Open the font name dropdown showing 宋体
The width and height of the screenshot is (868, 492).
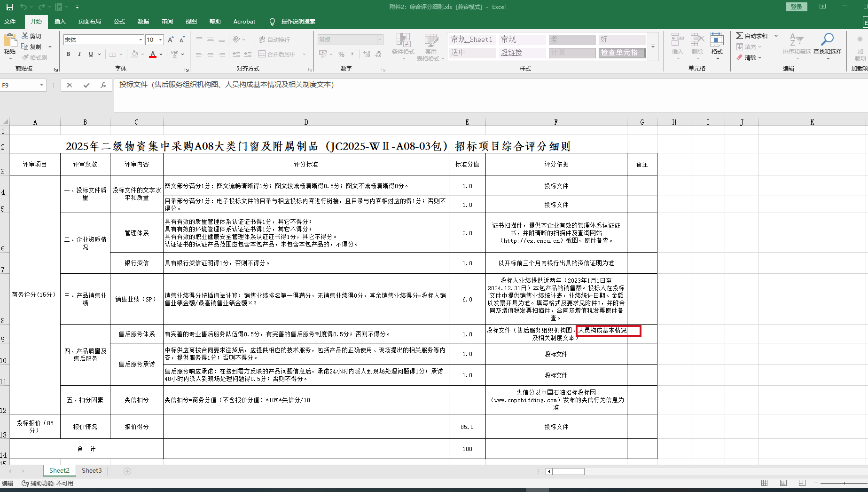(141, 40)
